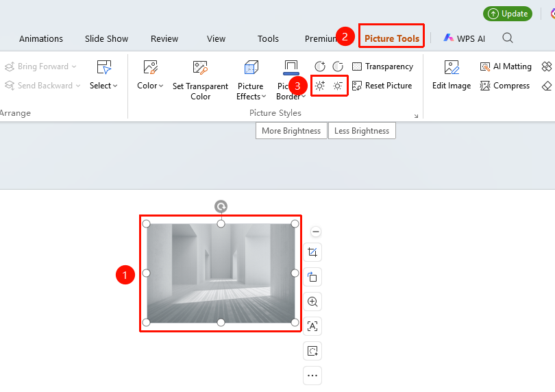Click the Less Contrast icon
This screenshot has width=555, height=392.
point(338,66)
